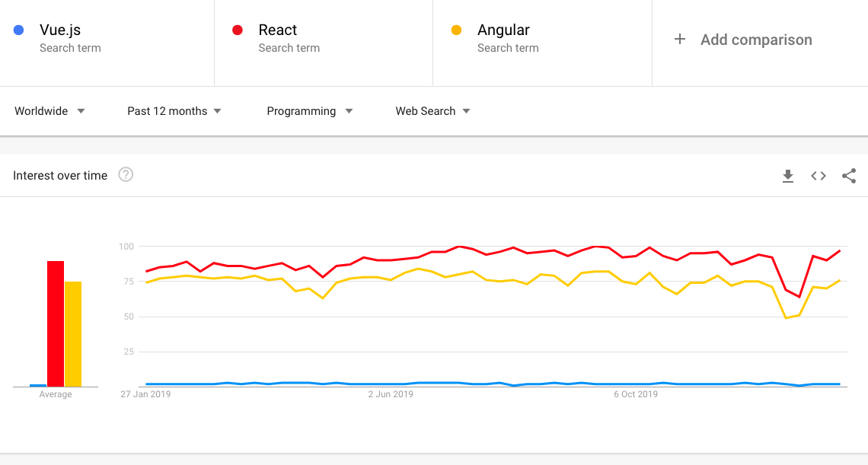This screenshot has width=868, height=465.
Task: Click the Add comparison label
Action: (x=756, y=40)
